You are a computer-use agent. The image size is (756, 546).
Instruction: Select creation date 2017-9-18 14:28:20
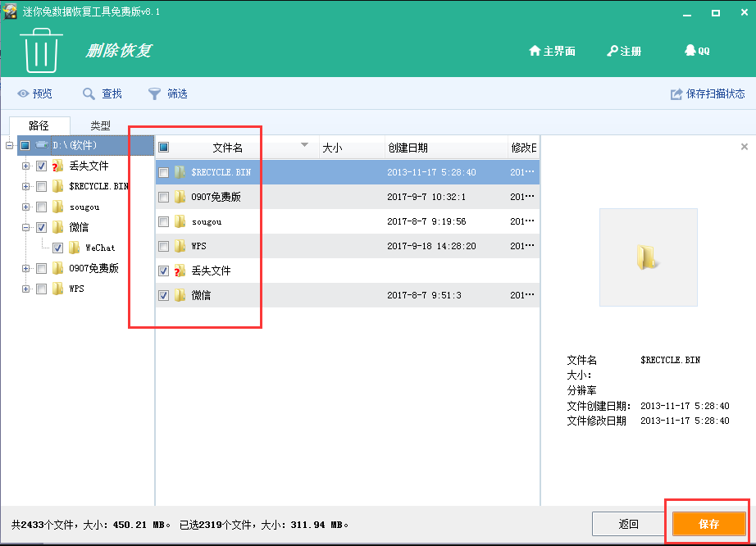431,246
